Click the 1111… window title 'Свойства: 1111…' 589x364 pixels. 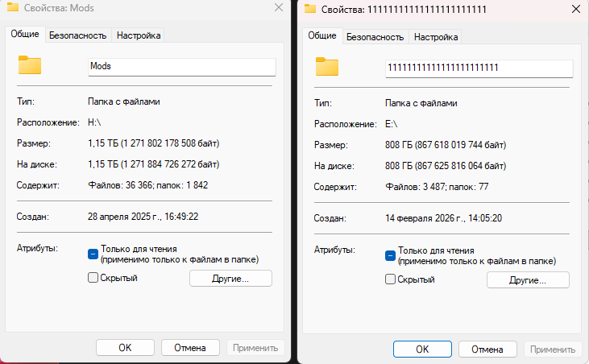[404, 10]
